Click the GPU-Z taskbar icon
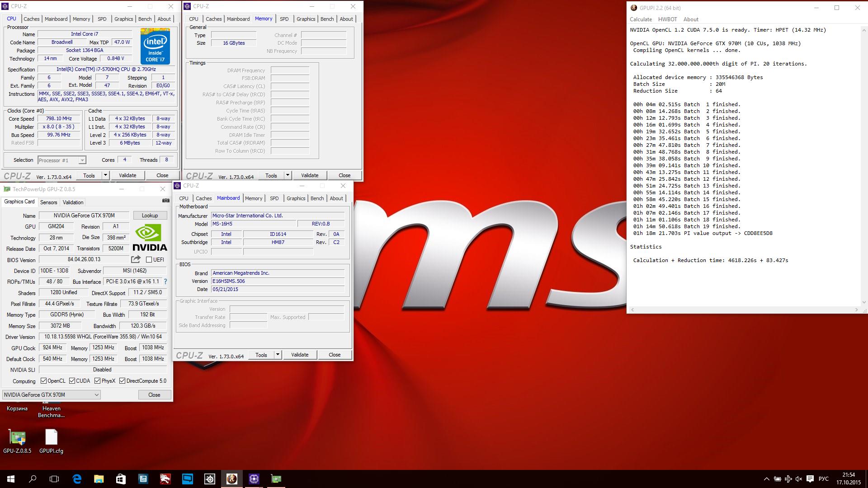 click(276, 479)
